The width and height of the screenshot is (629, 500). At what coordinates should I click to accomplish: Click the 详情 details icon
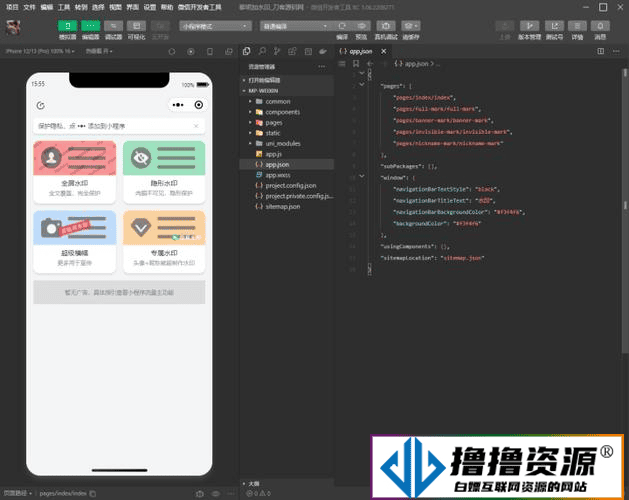(x=577, y=26)
